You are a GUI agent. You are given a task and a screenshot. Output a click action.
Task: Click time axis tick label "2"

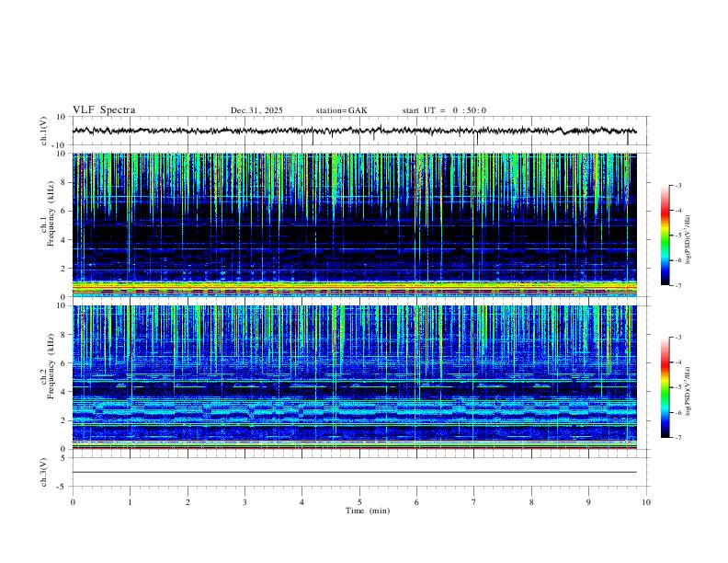point(188,502)
